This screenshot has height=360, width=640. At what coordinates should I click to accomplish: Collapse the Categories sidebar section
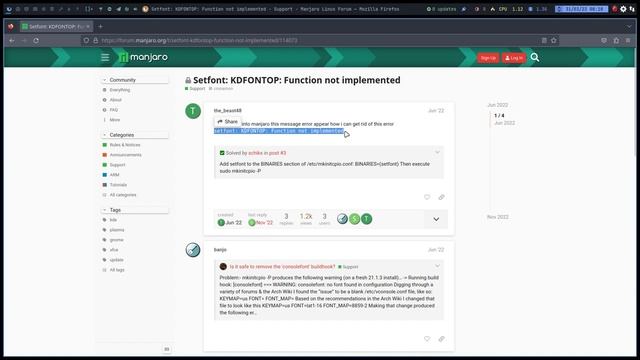[x=135, y=135]
